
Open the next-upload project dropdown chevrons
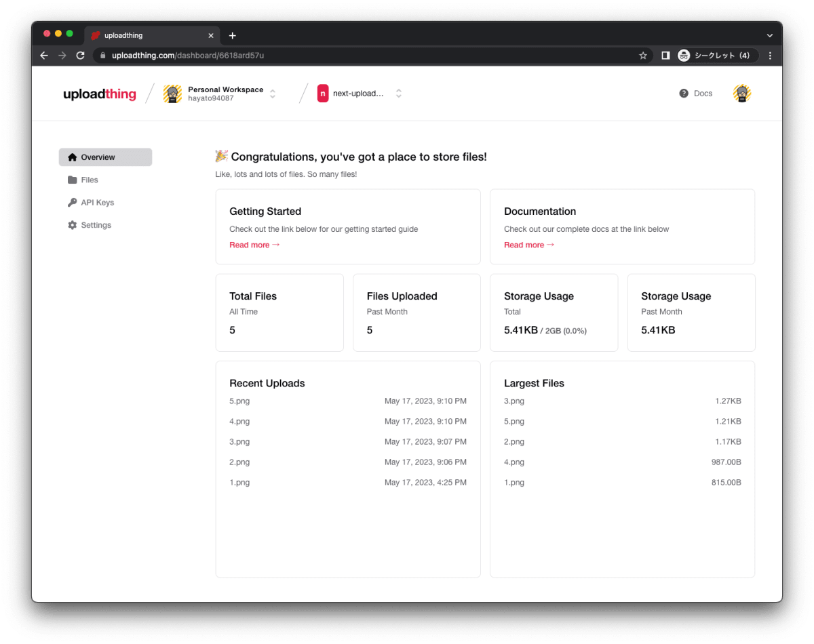[399, 93]
